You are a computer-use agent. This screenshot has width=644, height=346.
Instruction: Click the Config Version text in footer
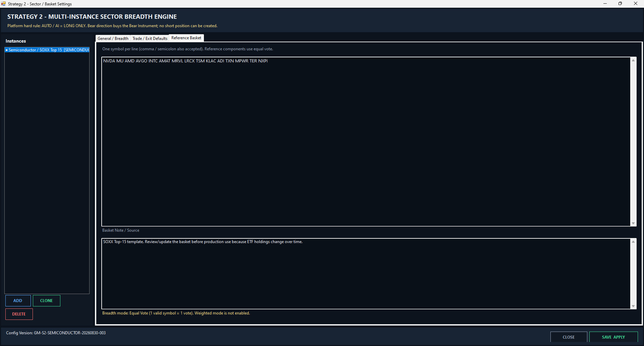(x=56, y=333)
